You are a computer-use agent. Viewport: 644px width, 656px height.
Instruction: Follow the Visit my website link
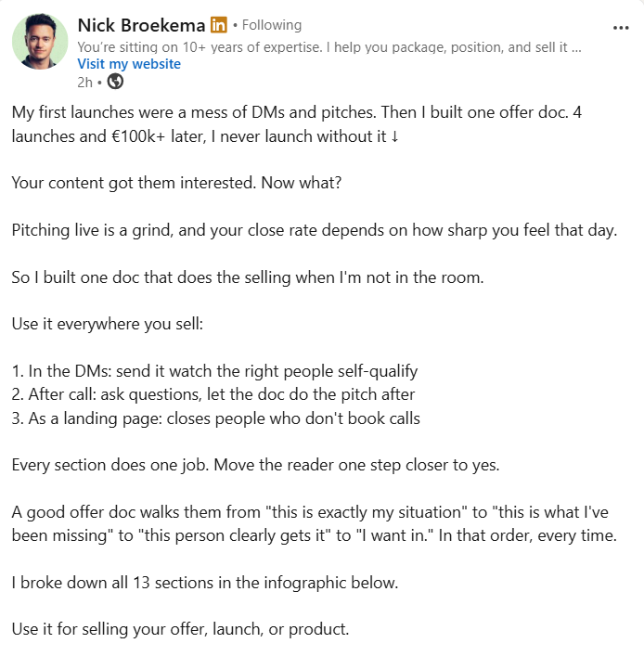tap(129, 64)
